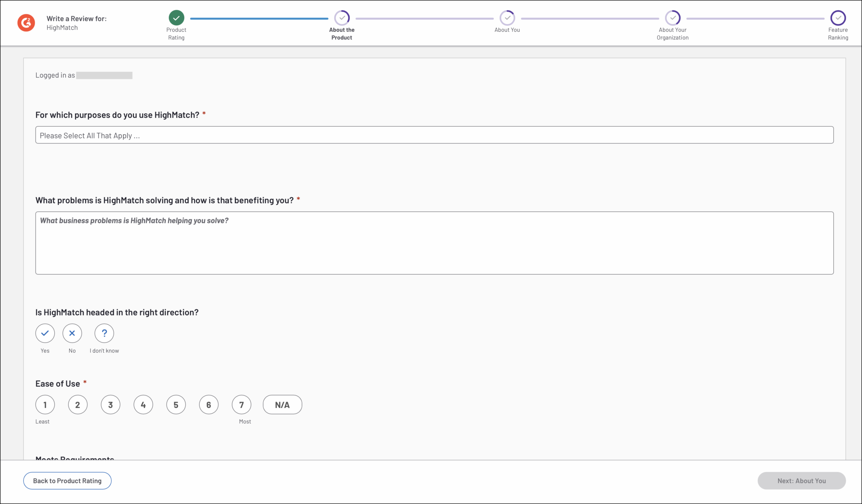The image size is (862, 504).
Task: Rate Ease of Use as 5
Action: pyautogui.click(x=176, y=404)
